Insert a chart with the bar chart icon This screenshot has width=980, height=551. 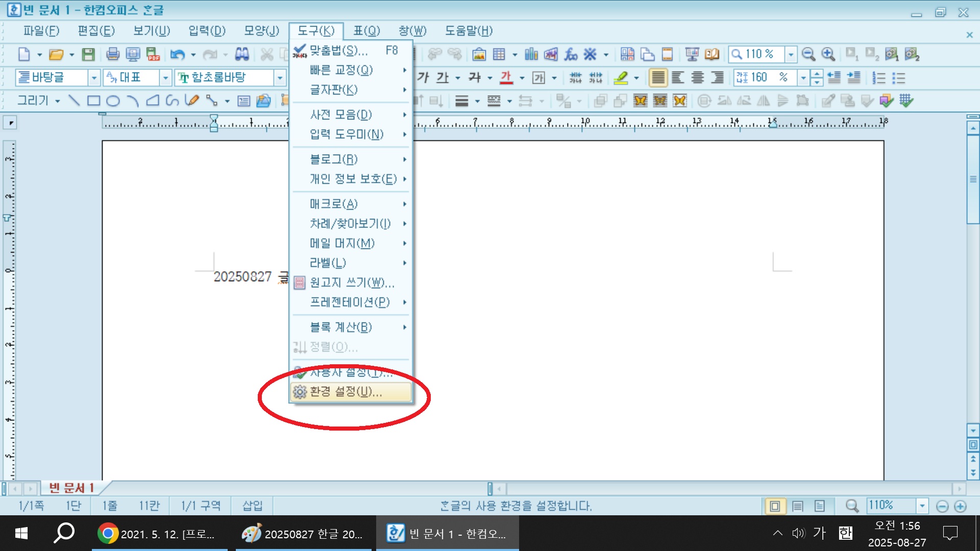(x=531, y=54)
